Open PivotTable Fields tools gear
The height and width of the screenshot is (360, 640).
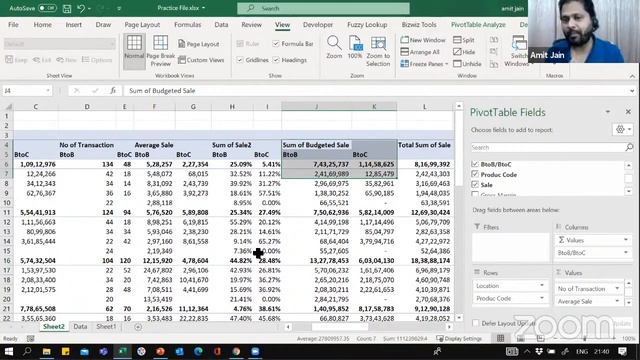(x=623, y=129)
